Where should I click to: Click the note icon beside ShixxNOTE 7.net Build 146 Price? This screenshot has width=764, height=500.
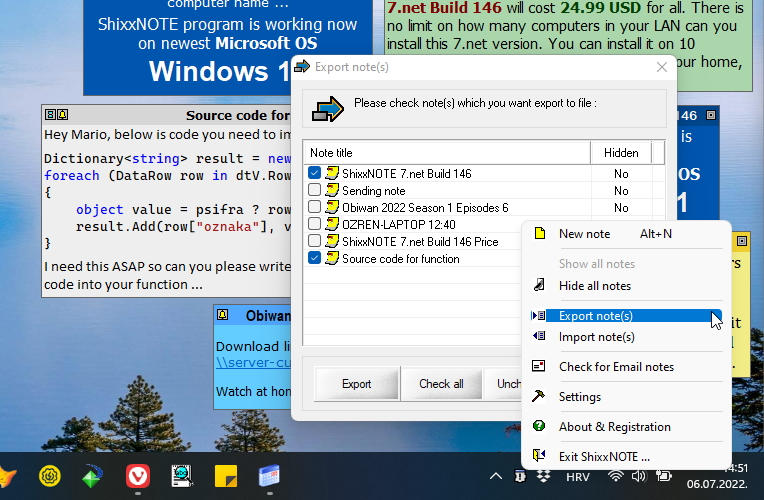tap(332, 241)
